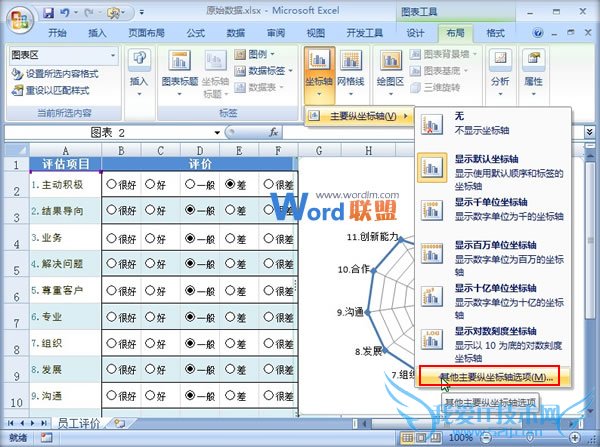Switch to Page Break Preview status icon
The image size is (600, 447).
click(x=435, y=437)
